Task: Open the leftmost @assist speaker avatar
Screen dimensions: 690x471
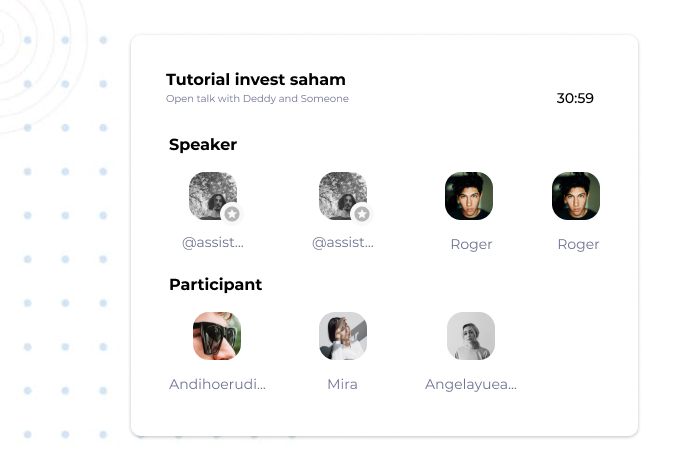Action: [211, 195]
